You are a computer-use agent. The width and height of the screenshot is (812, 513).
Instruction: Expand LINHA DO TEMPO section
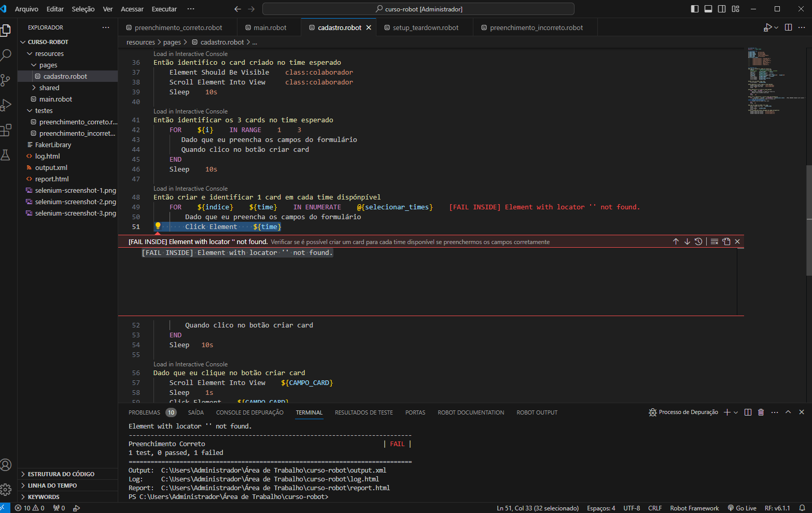pos(67,486)
